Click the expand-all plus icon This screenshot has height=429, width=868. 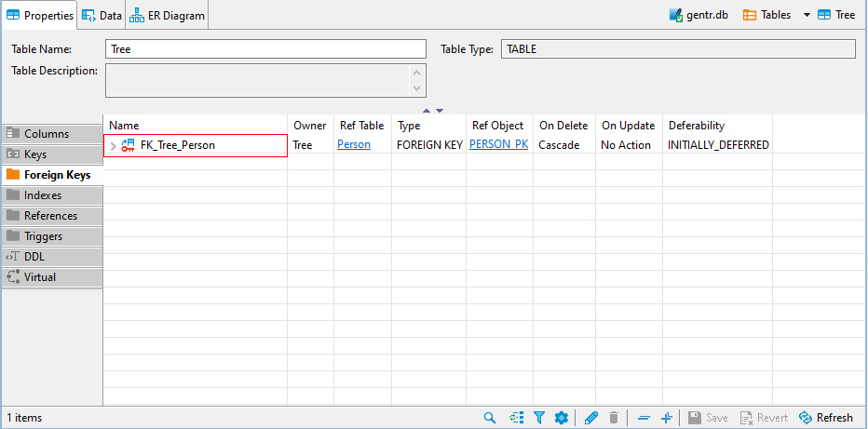(667, 418)
